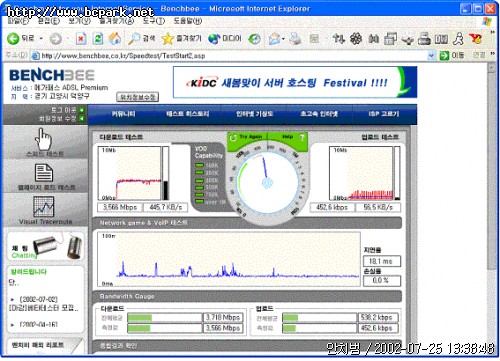Click the Print icon next to Mail
The image size is (500, 361).
[x=295, y=39]
